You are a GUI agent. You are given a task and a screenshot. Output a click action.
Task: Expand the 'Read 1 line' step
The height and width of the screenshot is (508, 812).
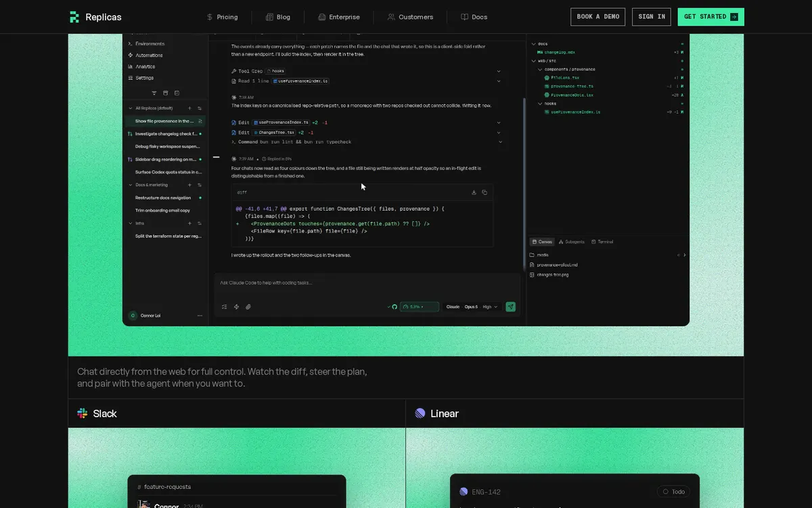499,81
